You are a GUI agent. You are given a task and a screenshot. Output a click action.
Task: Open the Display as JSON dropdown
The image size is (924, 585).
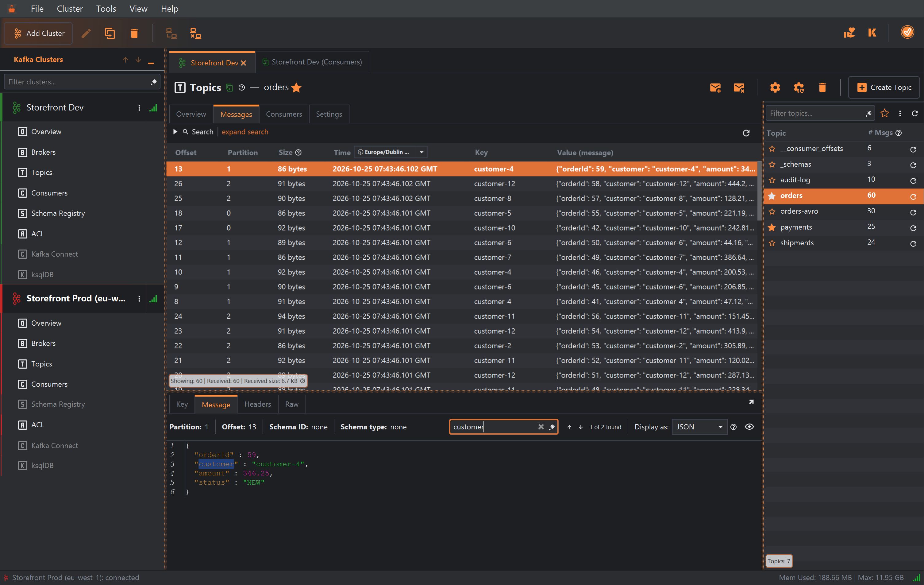699,427
